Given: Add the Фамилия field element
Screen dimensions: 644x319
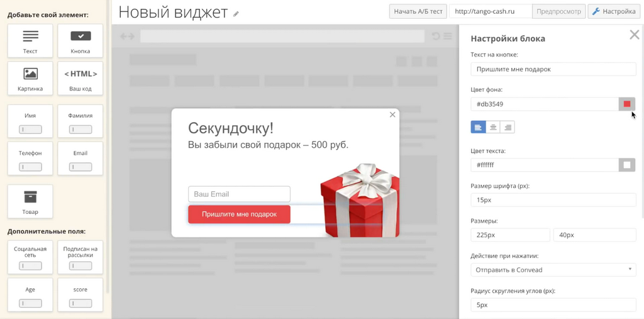Looking at the screenshot, I should pos(80,121).
